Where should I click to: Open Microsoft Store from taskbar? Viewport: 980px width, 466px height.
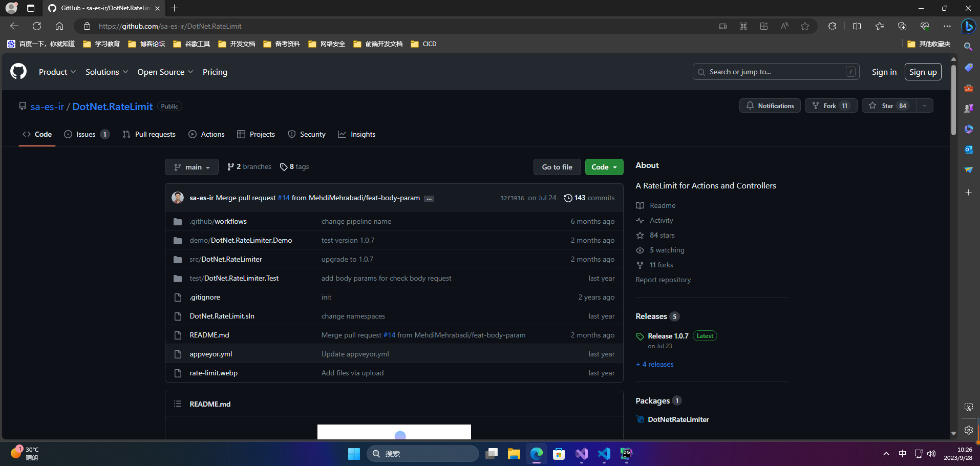[x=559, y=454]
